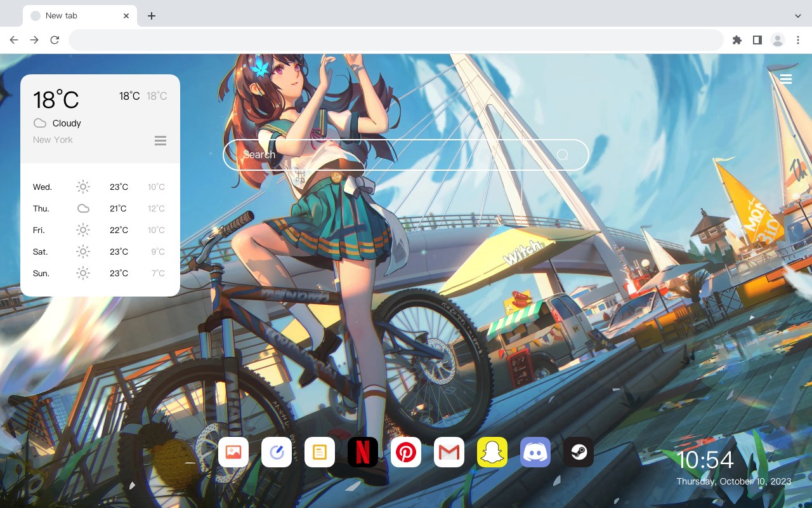Select the Thu. forecast row
This screenshot has height=508, width=812.
(x=100, y=208)
